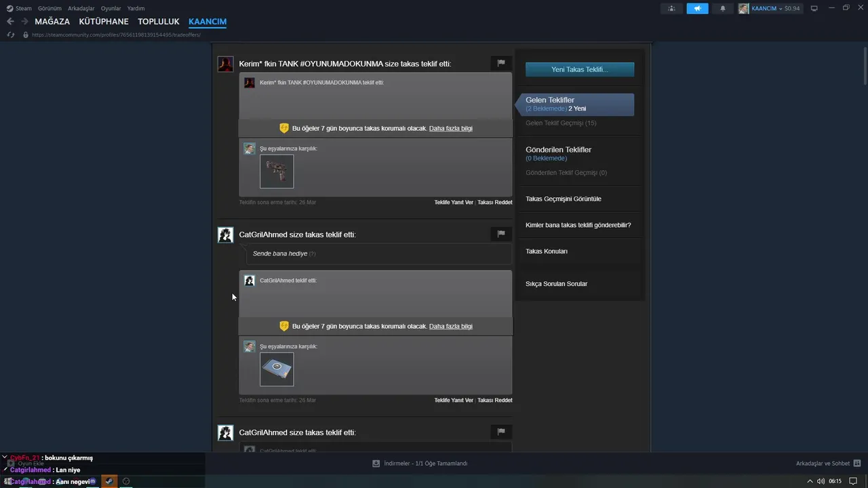Click the $0.94 wallet balance
The image size is (868, 488).
coord(792,8)
